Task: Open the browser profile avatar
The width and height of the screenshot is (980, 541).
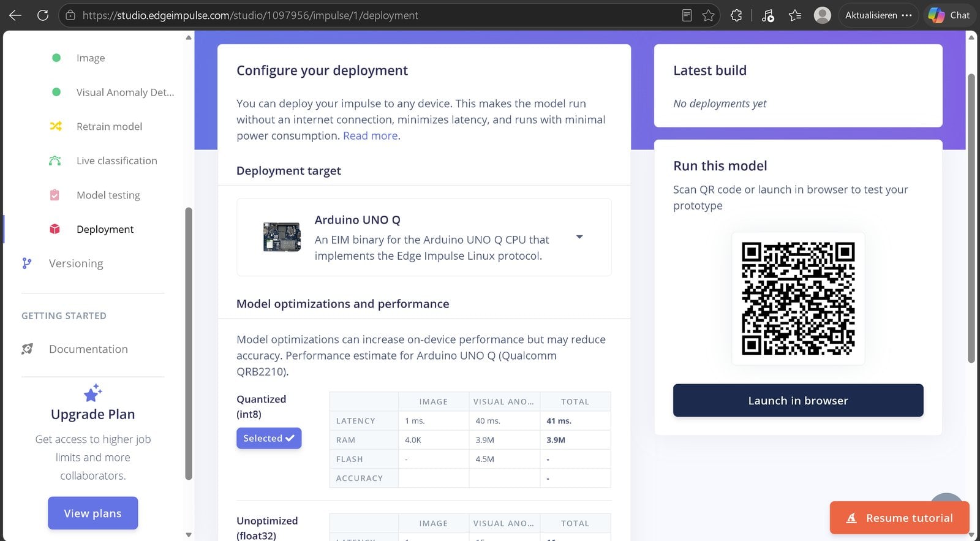Action: [822, 15]
